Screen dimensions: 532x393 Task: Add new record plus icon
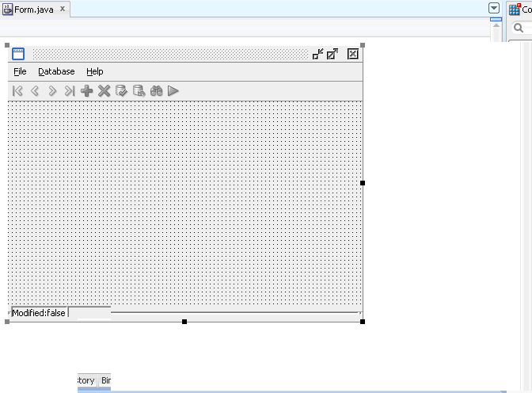pyautogui.click(x=87, y=91)
